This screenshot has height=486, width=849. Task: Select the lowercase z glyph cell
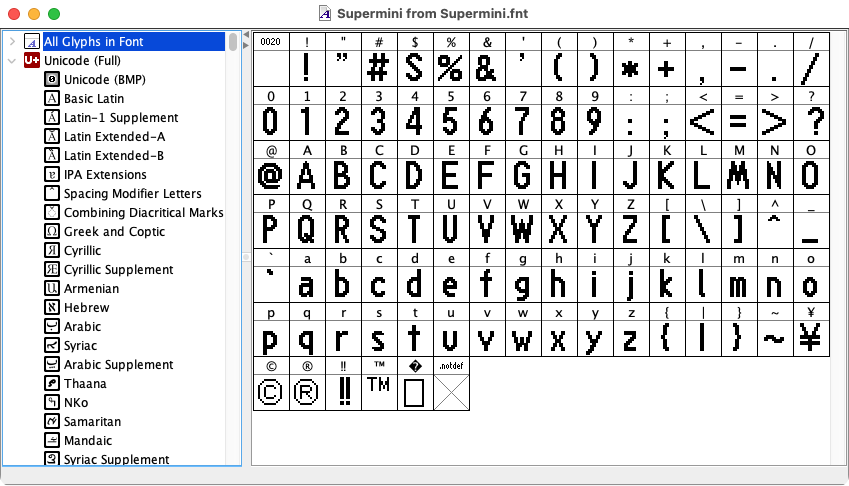coord(631,330)
